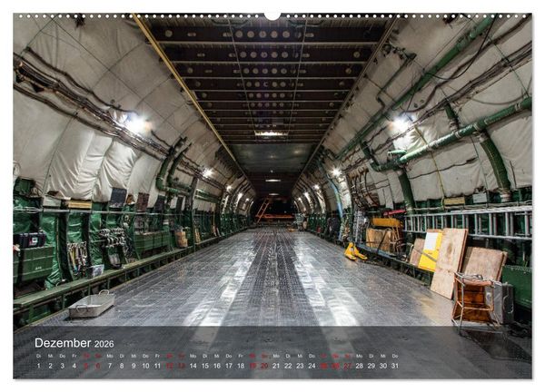Select day 17 in December
The width and height of the screenshot is (545, 392).
point(229,366)
